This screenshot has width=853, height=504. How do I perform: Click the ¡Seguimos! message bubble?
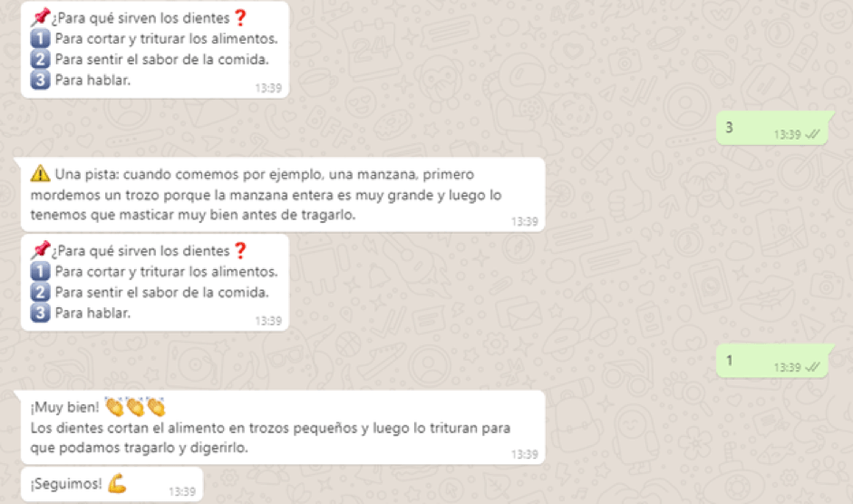(111, 484)
